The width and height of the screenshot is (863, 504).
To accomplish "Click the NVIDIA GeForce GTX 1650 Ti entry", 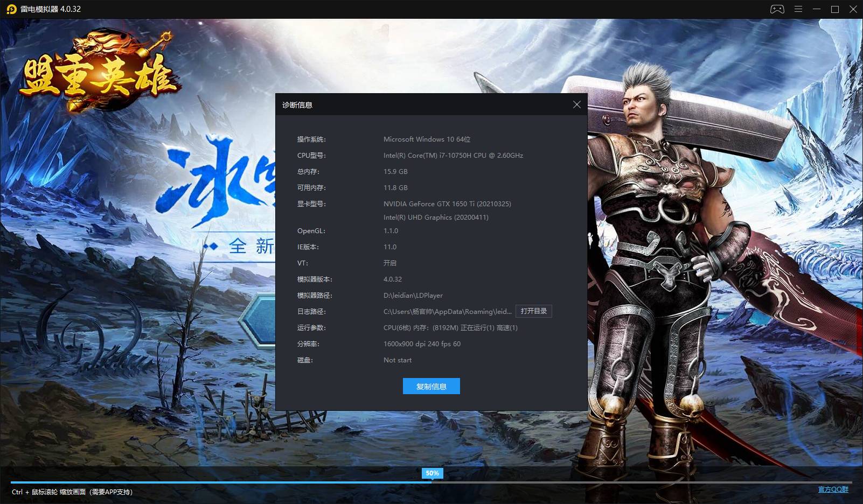I will click(x=447, y=204).
